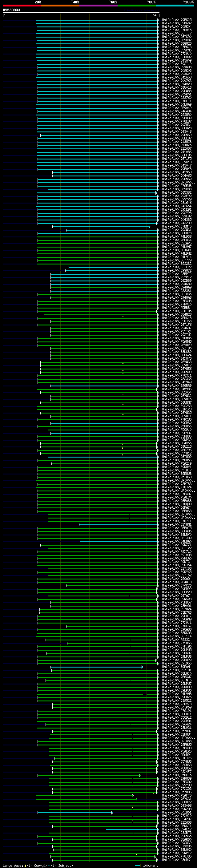Click the UniRef100_Q39522 label

click(x=177, y=701)
